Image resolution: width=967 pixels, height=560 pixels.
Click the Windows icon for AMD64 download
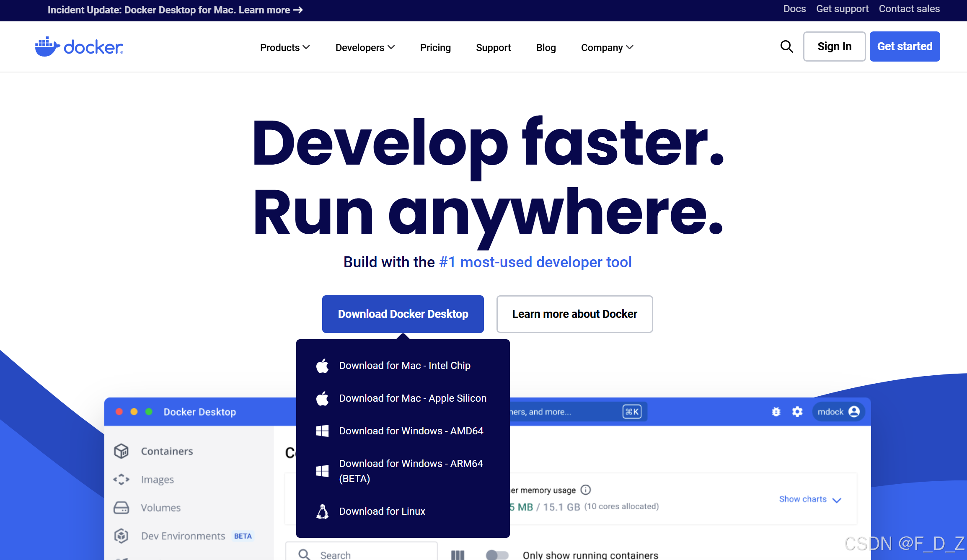pyautogui.click(x=322, y=431)
